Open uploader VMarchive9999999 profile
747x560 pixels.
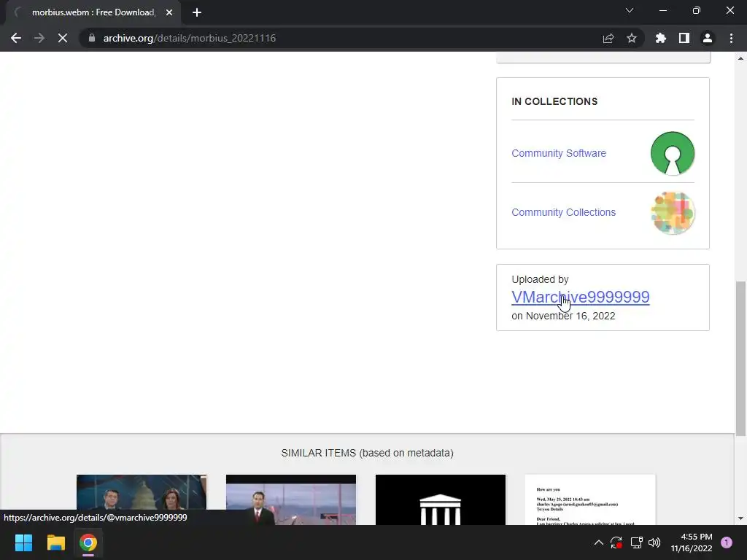[x=580, y=297]
